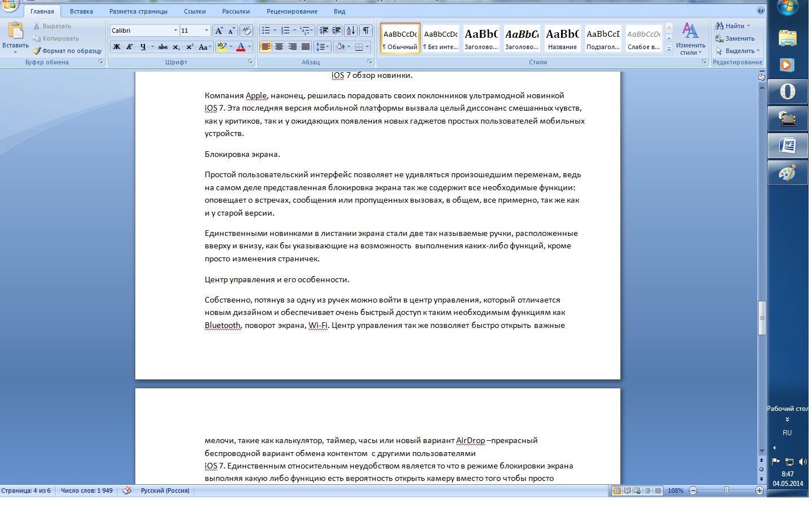
Task: Open Word help question mark icon
Action: pyautogui.click(x=761, y=11)
